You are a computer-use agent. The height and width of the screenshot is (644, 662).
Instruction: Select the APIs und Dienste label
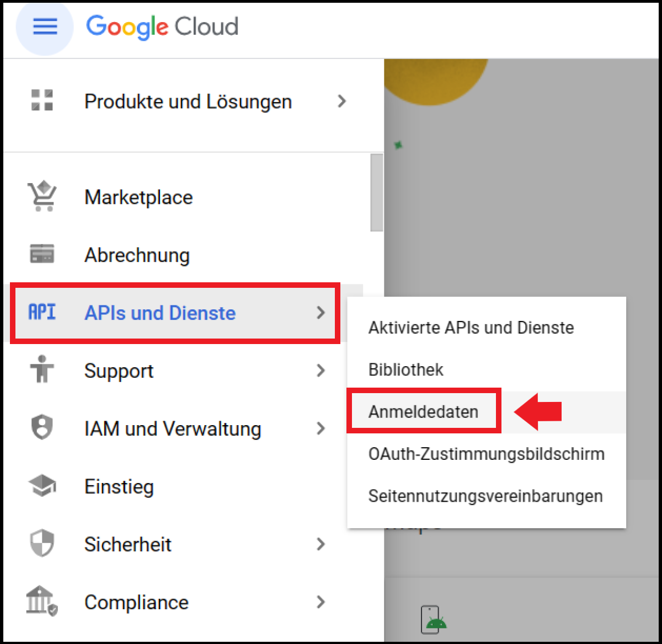tap(160, 313)
